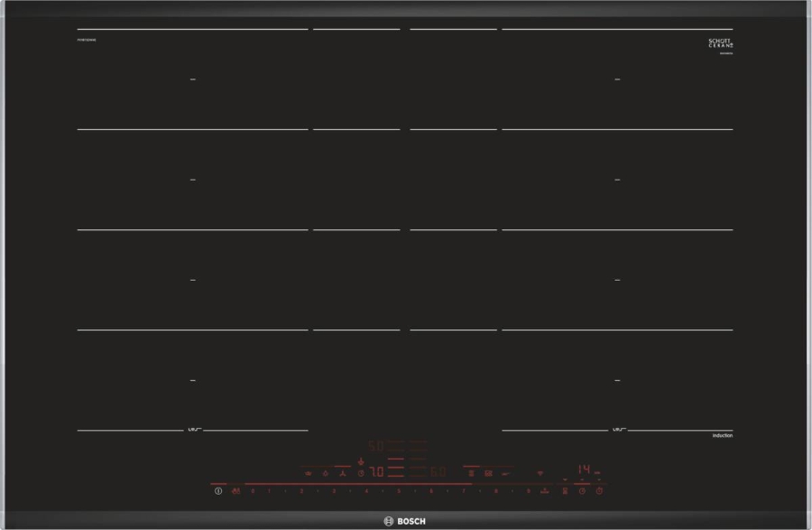Select power level 4 on the scale
This screenshot has height=530, width=812.
click(x=366, y=491)
